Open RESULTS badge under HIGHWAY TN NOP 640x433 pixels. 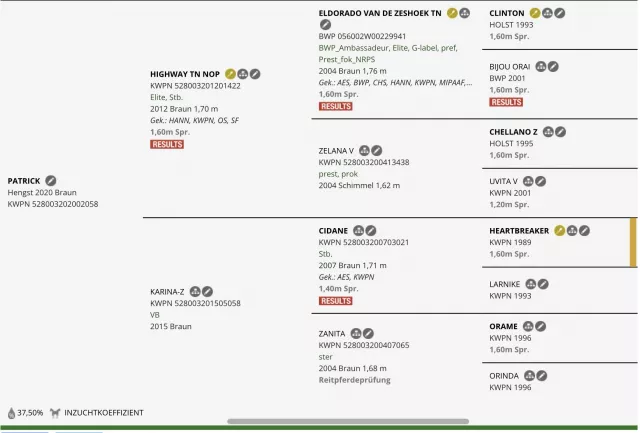167,144
